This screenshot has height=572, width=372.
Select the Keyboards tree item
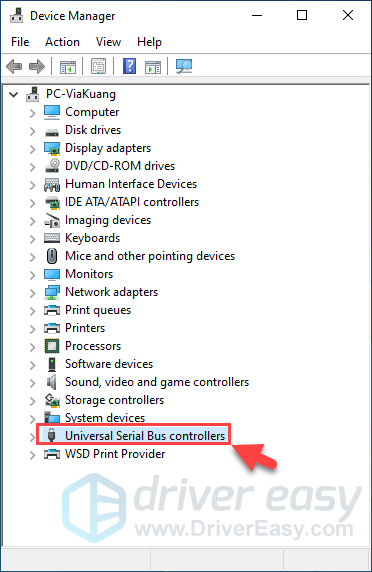tap(92, 238)
